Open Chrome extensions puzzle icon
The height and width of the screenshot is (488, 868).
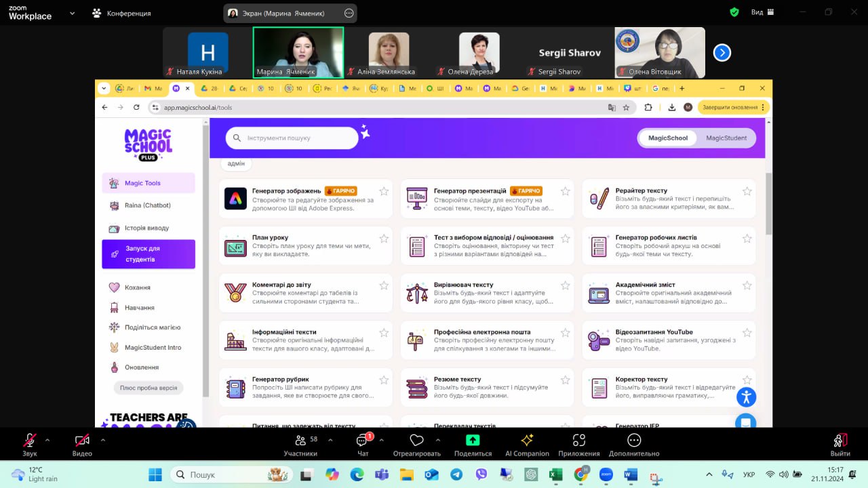click(648, 107)
